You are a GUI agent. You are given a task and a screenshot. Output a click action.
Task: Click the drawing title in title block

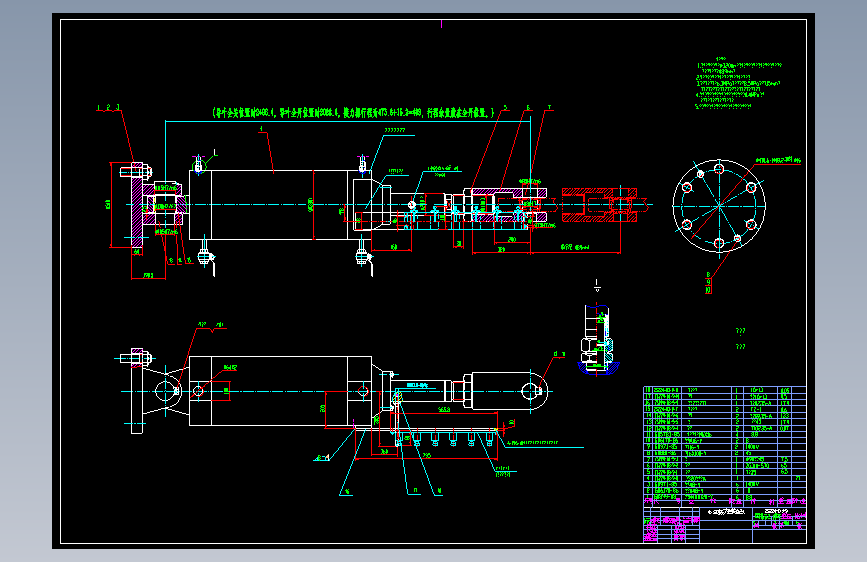(x=726, y=512)
